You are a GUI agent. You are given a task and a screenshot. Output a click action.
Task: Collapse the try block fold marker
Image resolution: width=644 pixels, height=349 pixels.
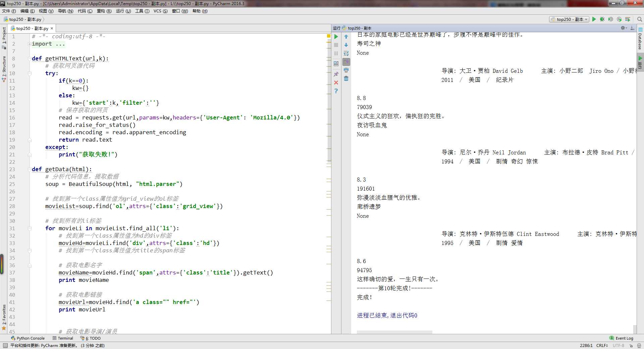coord(30,73)
